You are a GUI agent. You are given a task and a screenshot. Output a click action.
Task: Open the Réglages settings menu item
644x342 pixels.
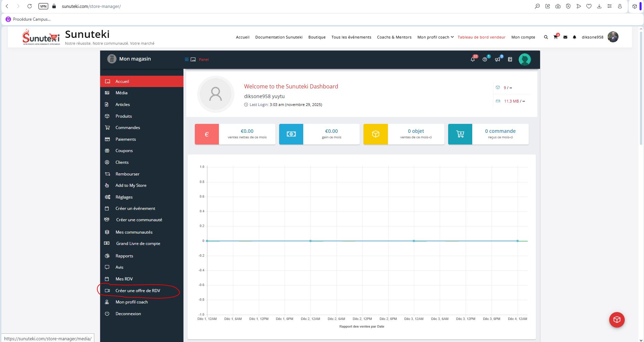124,197
